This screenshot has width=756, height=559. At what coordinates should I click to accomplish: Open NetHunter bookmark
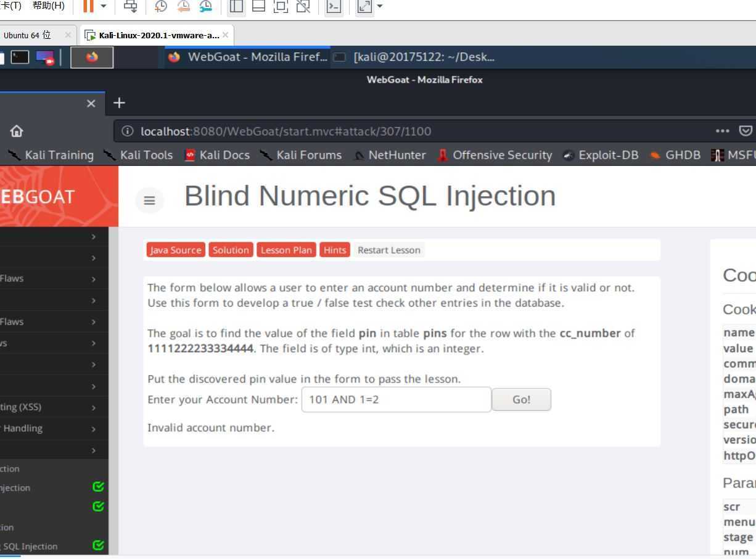389,155
